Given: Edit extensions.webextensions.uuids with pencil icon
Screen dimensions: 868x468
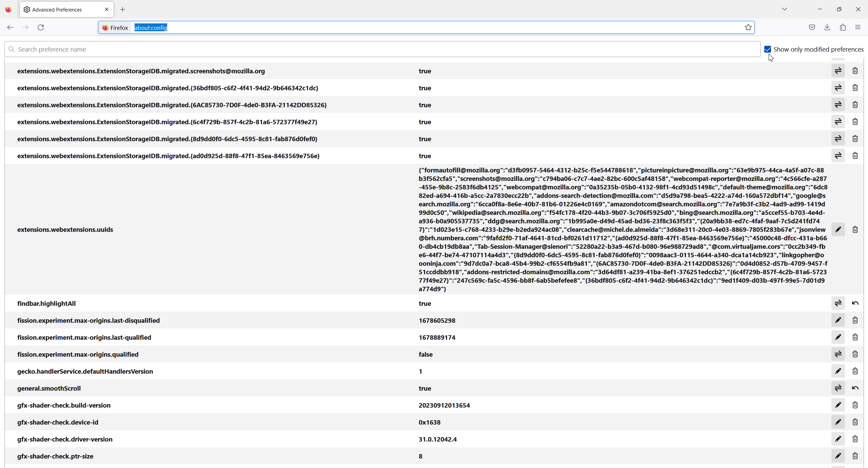Looking at the screenshot, I should click(x=838, y=229).
